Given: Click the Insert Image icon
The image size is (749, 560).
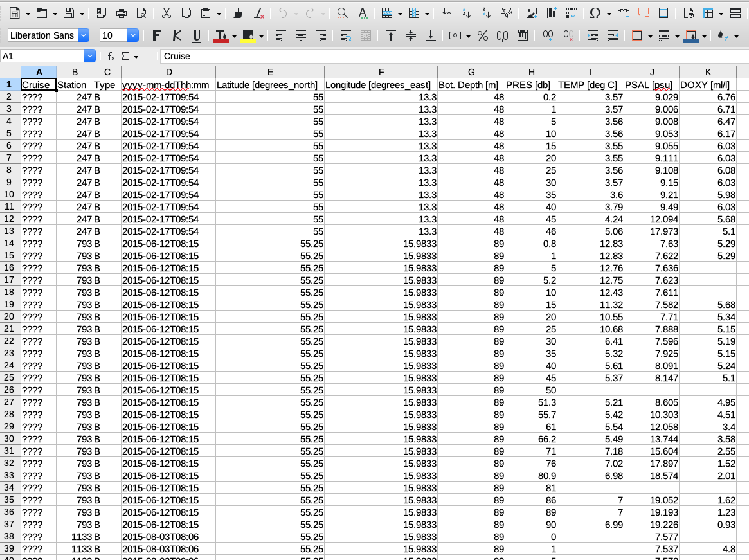Looking at the screenshot, I should [x=531, y=13].
